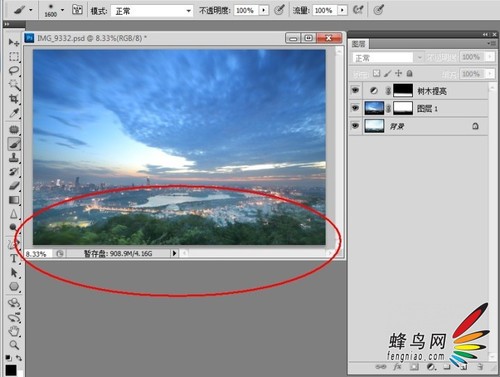The image size is (500, 377).
Task: Select the History Brush tool
Action: [14, 172]
